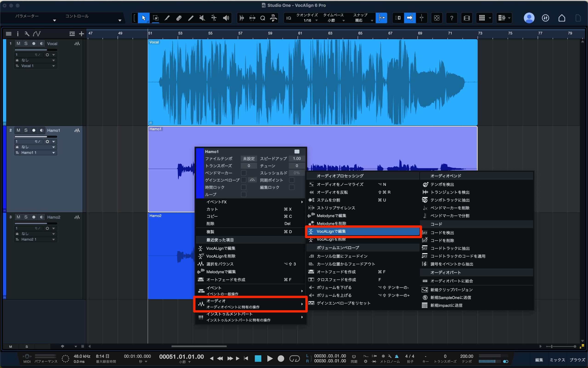588x368 pixels.
Task: Activate the Listen speaker tool
Action: pyautogui.click(x=226, y=18)
